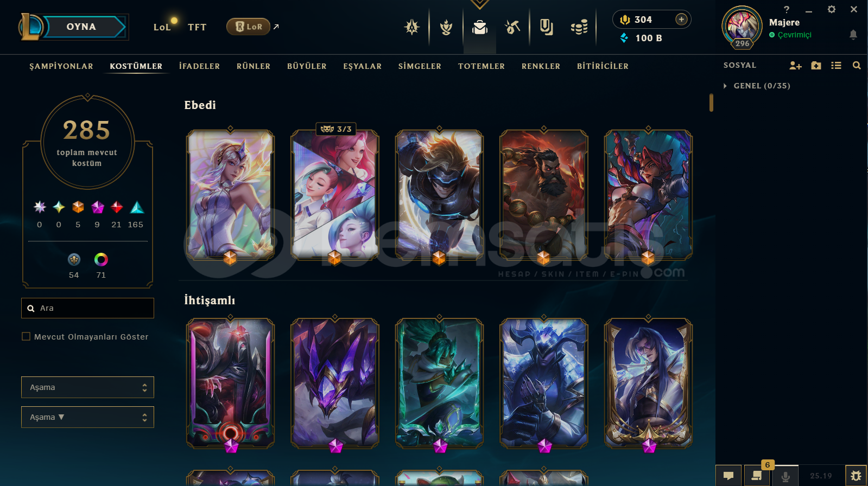The width and height of the screenshot is (868, 486).
Task: Enable Mevcut Olmayanları Göster checkbox
Action: coord(26,336)
